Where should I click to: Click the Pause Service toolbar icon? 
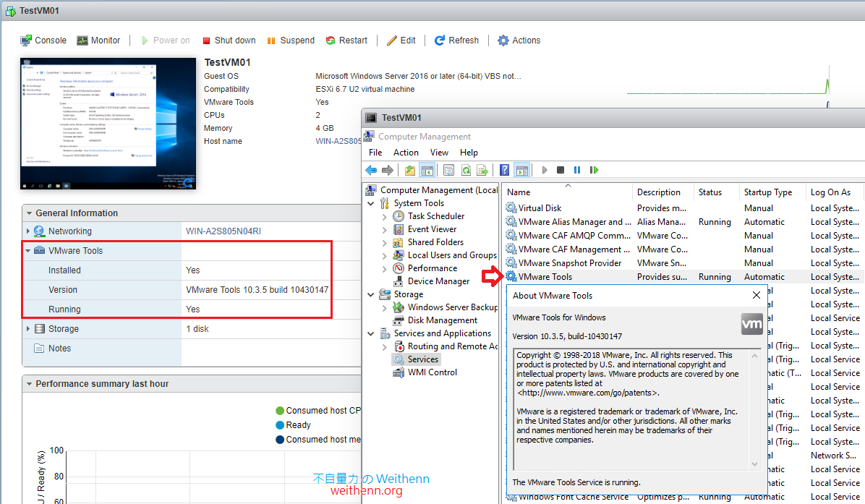[576, 169]
